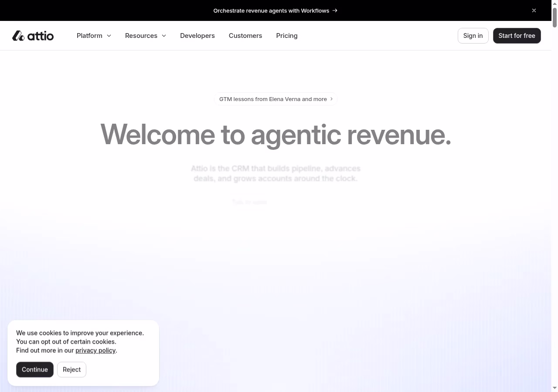Screen dimensions: 558x392
Task: Reject cookies in the cookie notice
Action: [x=71, y=369]
